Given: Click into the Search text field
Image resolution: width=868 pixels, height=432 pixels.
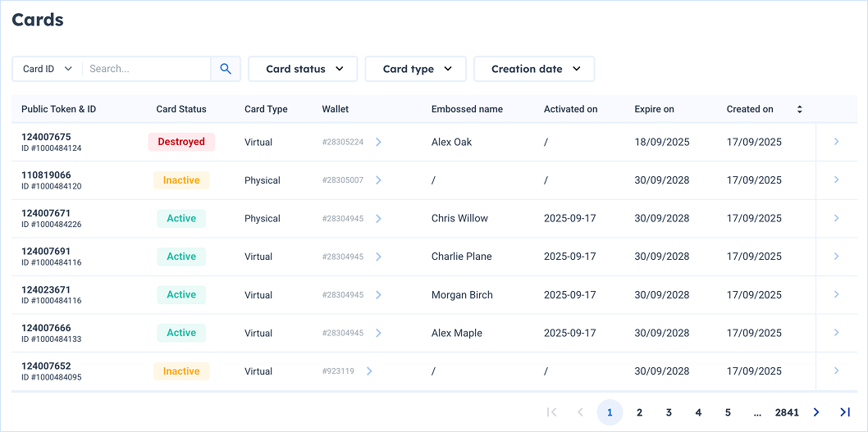Looking at the screenshot, I should pos(146,69).
